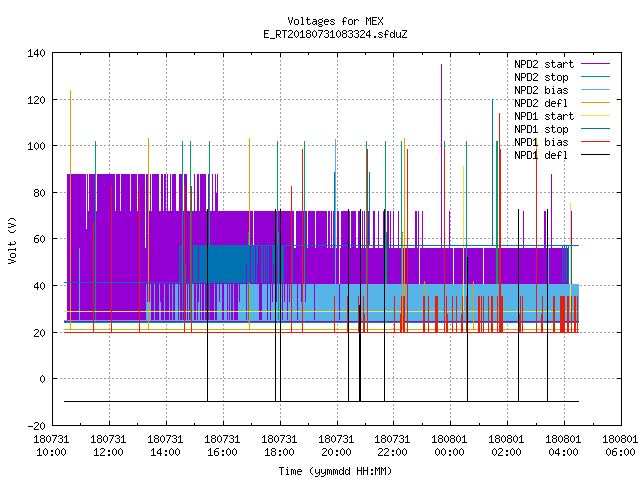The width and height of the screenshot is (640, 480).
Task: Click the dark blue NPD1 stop legend line
Action: tap(596, 129)
